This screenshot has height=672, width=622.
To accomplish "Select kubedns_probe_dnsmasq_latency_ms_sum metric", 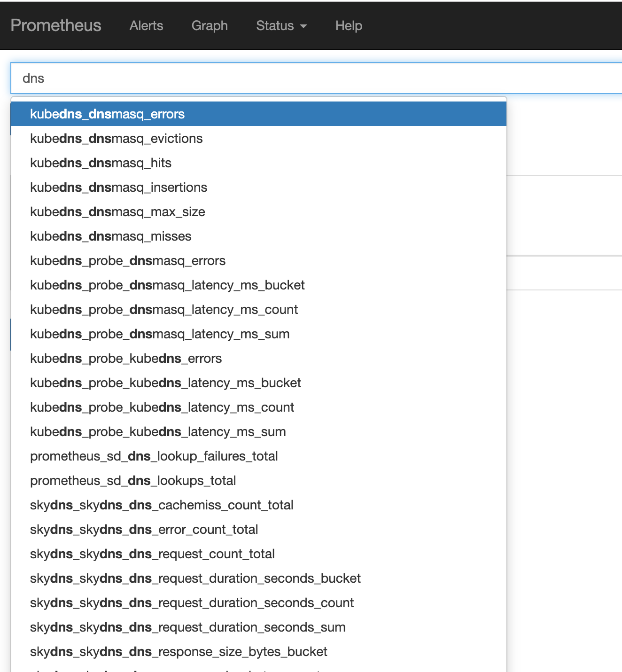I will pos(259,334).
